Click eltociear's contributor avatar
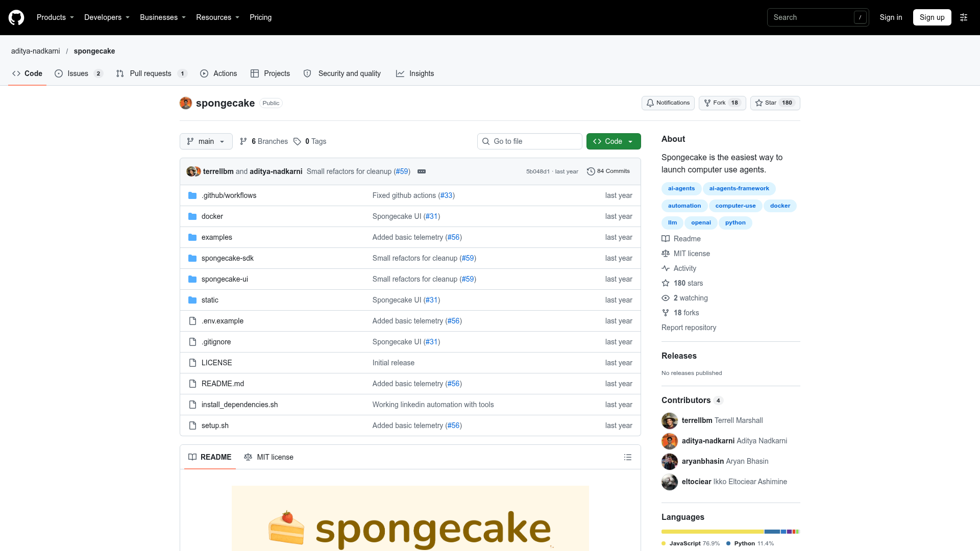The width and height of the screenshot is (980, 551). [x=670, y=482]
